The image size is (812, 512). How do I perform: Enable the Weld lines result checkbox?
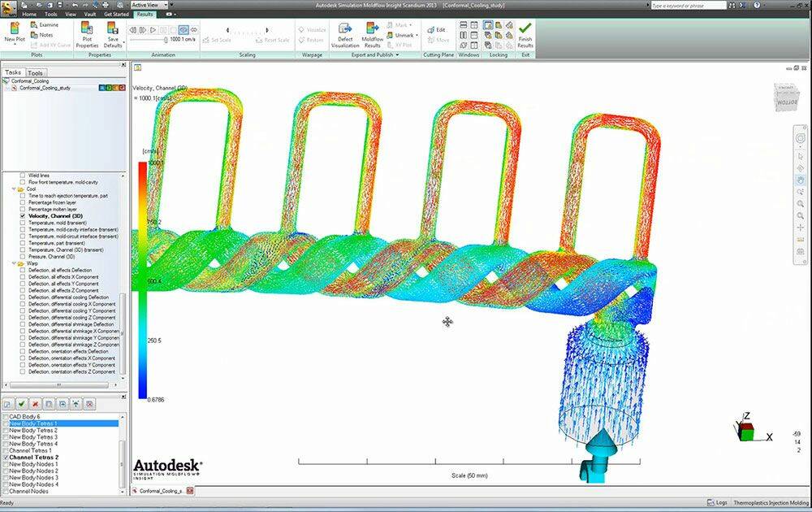pyautogui.click(x=23, y=176)
